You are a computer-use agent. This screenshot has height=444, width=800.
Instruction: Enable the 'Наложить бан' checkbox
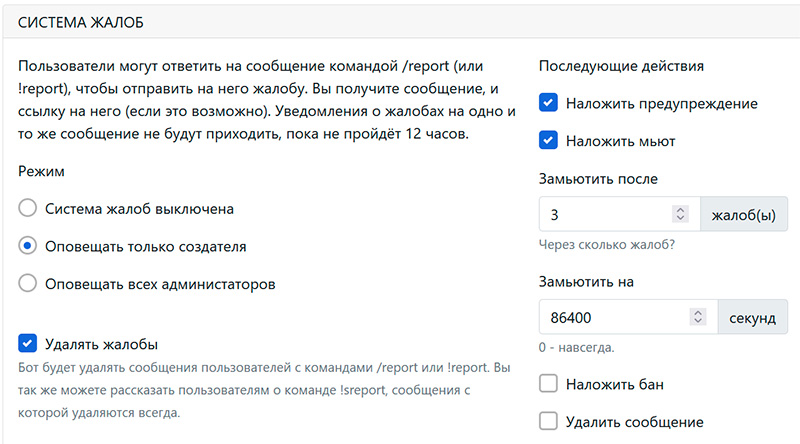click(x=548, y=384)
